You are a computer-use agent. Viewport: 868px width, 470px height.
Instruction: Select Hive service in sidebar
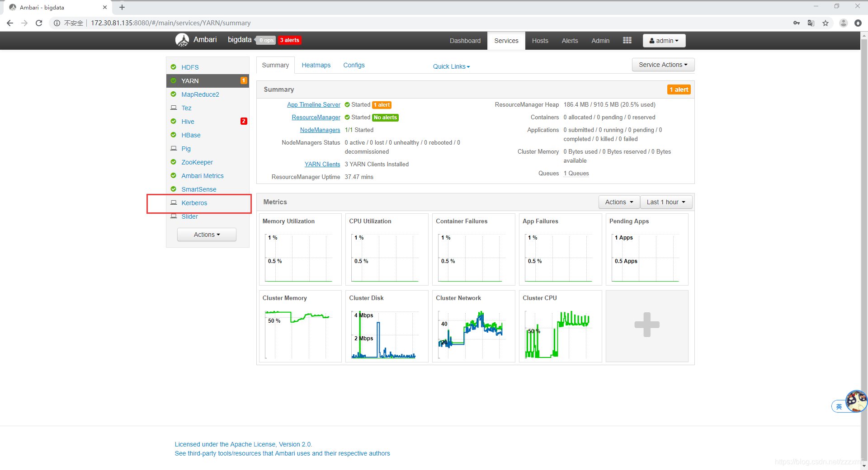tap(188, 122)
